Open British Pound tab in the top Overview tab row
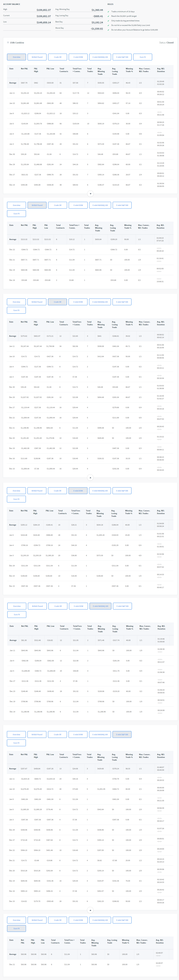 pos(37,57)
